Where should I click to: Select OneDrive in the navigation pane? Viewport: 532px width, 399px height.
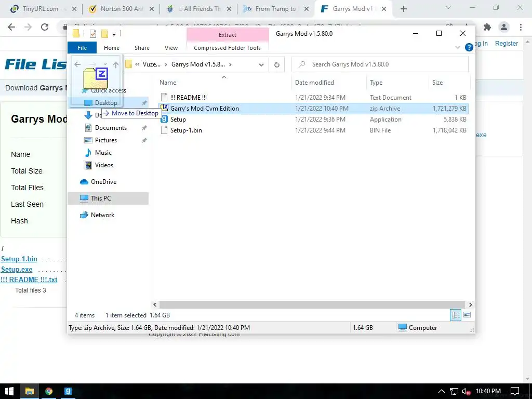[x=103, y=182]
